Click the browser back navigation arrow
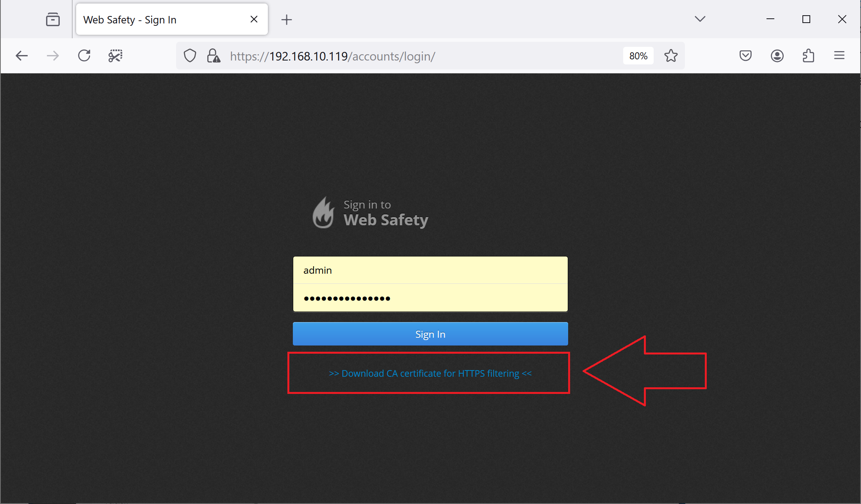This screenshot has width=861, height=504. click(x=21, y=56)
